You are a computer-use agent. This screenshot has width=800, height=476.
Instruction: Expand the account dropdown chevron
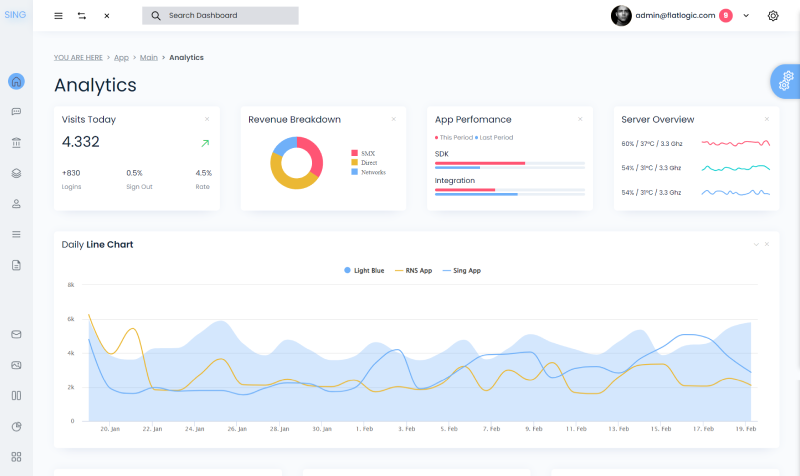click(x=746, y=16)
